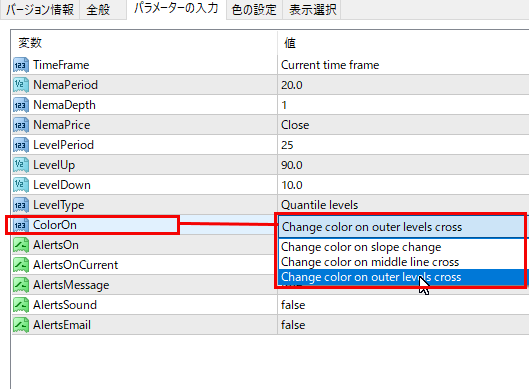The image size is (529, 389).
Task: Click the NemaDepth integer type icon
Action: 21,105
